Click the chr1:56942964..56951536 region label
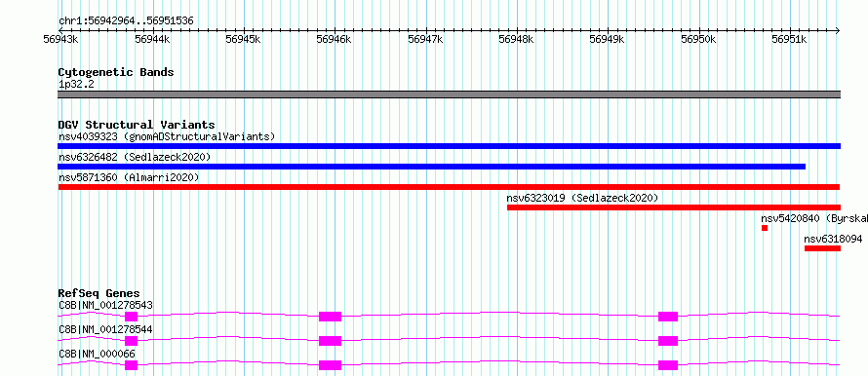 [x=126, y=21]
